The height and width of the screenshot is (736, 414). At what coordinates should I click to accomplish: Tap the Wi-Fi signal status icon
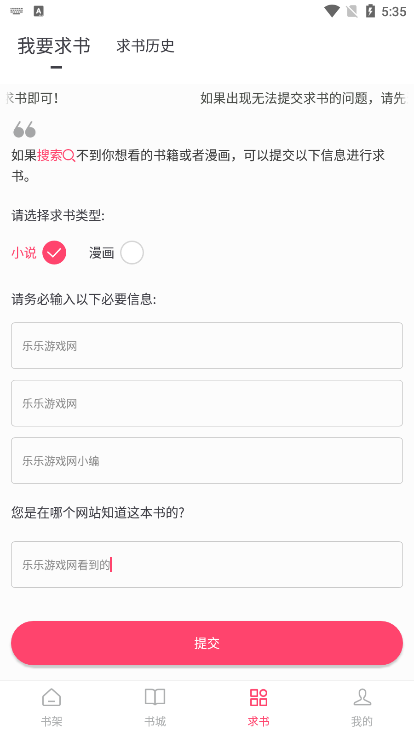point(332,11)
